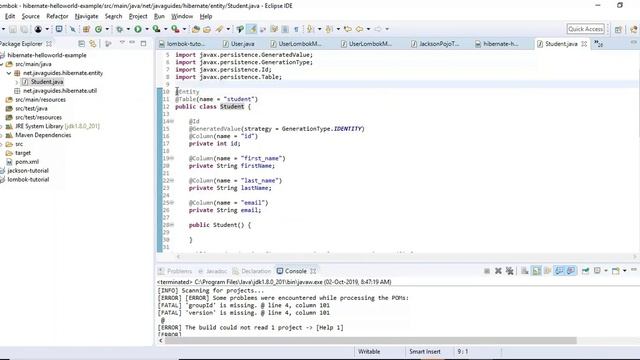This screenshot has height=360, width=640.
Task: Open Back navigation history dropdown arrow
Action: click(368, 29)
